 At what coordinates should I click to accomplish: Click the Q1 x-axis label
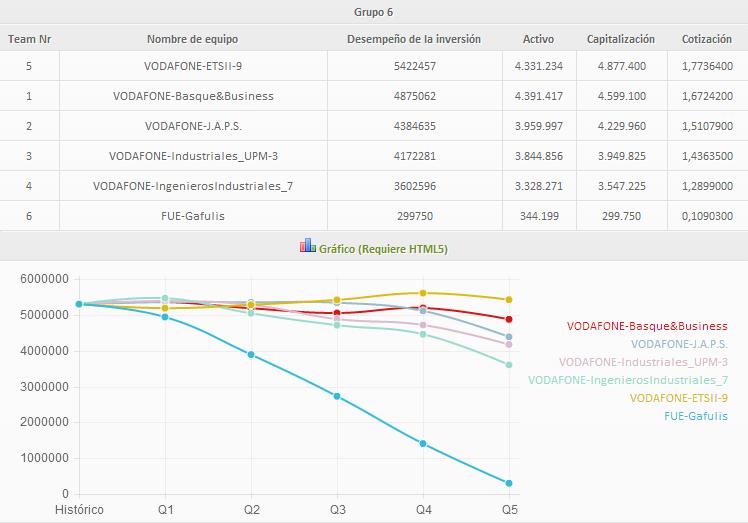click(166, 510)
